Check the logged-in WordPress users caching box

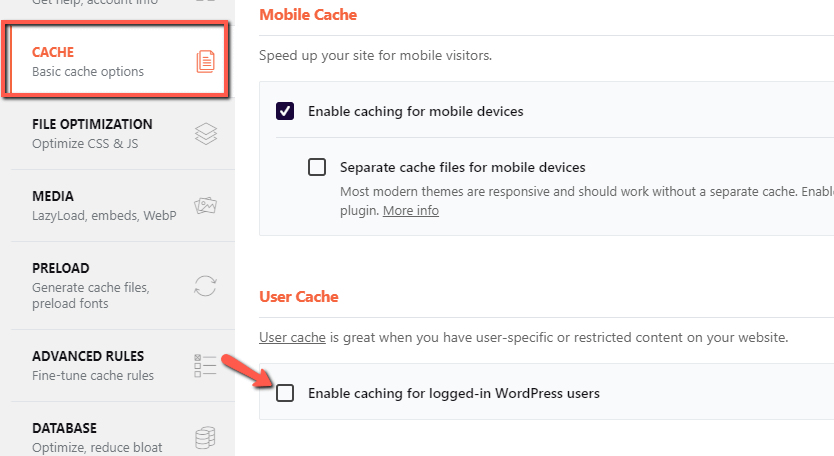click(x=285, y=393)
